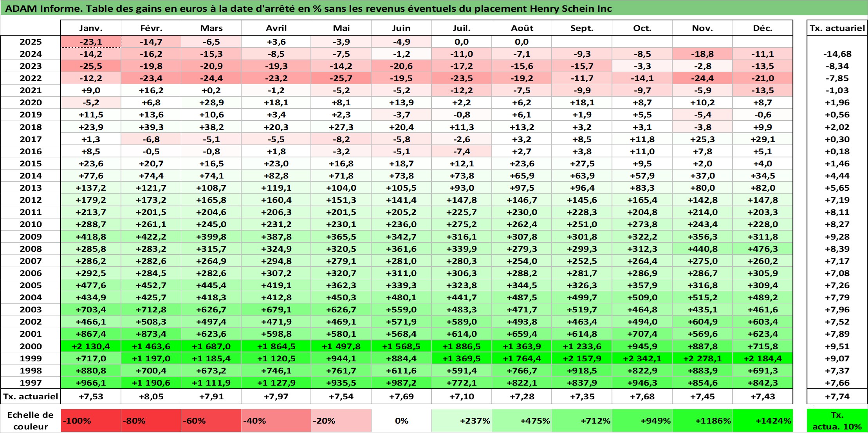Select the Juin column header
The width and height of the screenshot is (868, 433).
click(x=401, y=28)
